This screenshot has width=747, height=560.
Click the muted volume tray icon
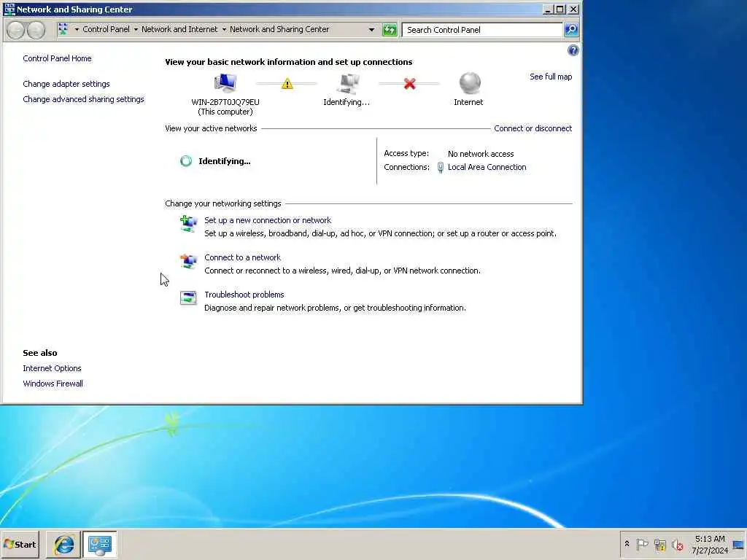click(677, 544)
